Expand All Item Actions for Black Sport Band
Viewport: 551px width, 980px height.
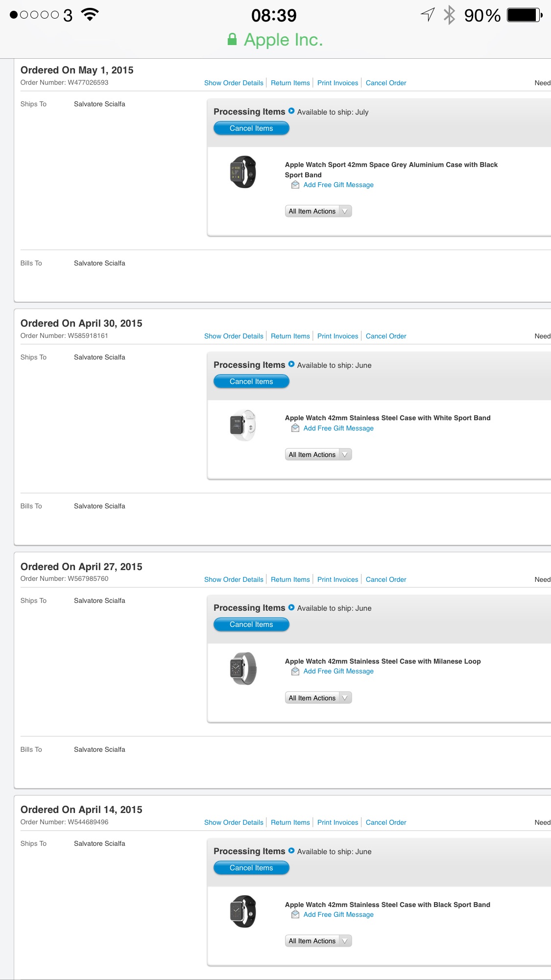click(318, 941)
